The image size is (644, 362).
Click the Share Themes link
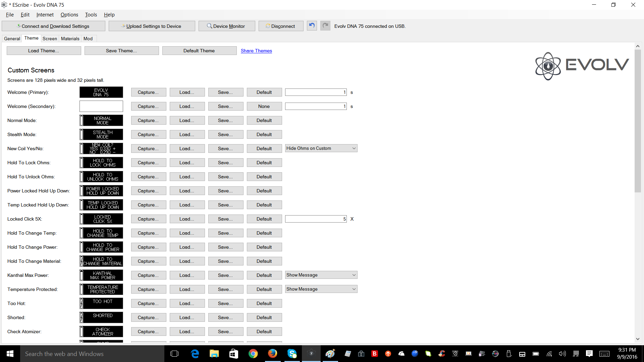[x=256, y=51]
